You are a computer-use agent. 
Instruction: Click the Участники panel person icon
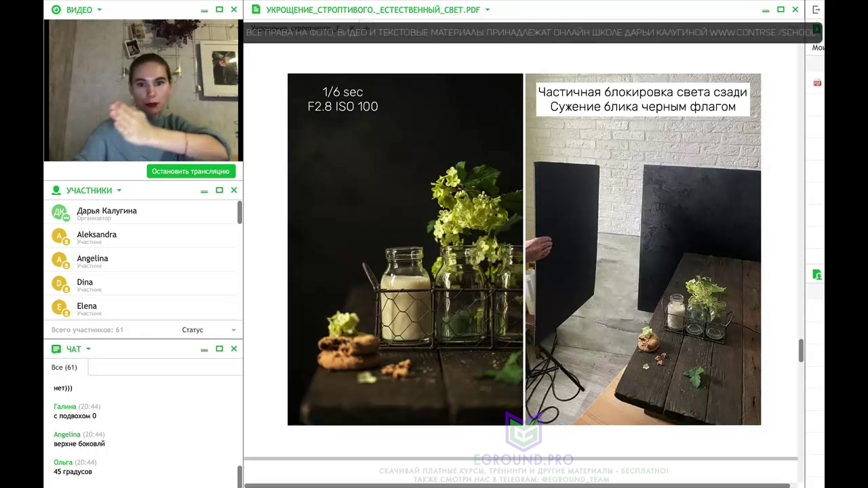56,190
